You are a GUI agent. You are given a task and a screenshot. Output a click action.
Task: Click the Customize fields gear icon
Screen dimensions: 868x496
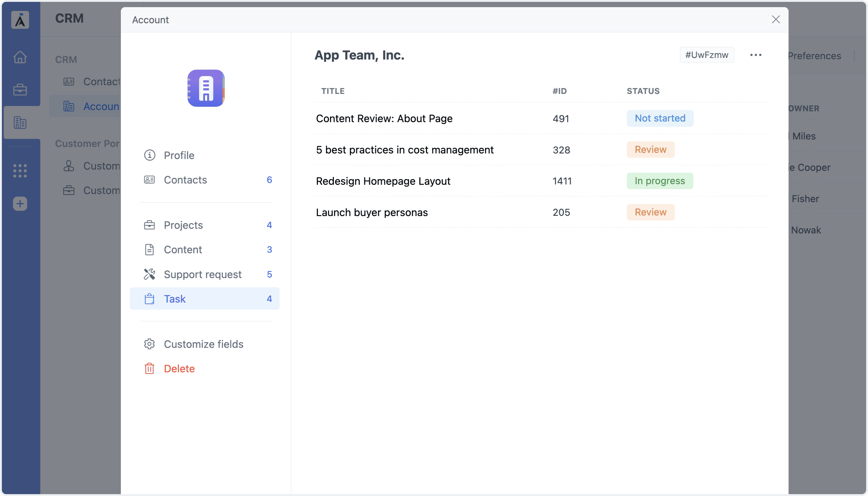pyautogui.click(x=149, y=344)
